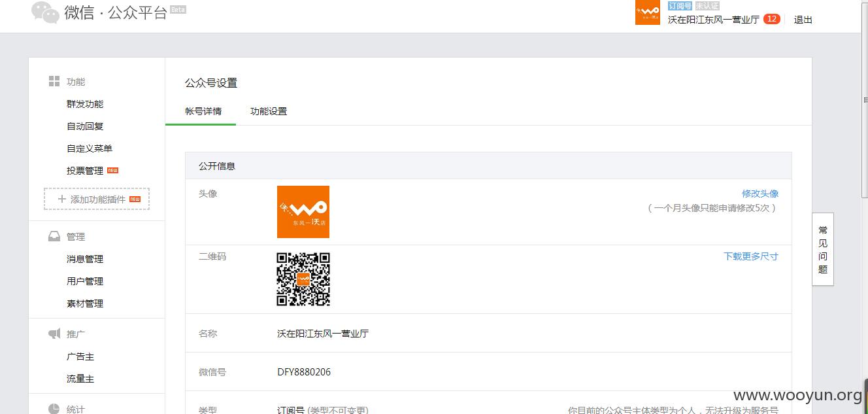The height and width of the screenshot is (414, 868).
Task: Click the NEW badge beside 投票管理
Action: pos(112,170)
